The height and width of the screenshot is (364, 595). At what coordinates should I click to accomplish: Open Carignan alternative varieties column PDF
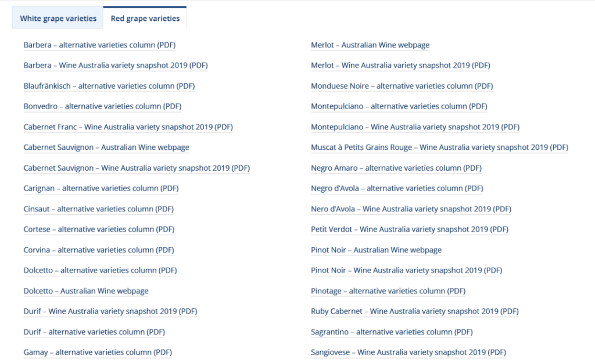(x=101, y=189)
